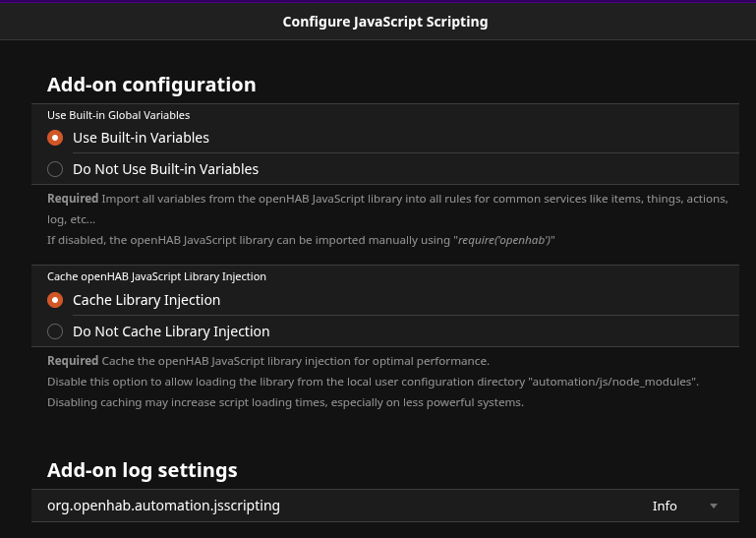Click the require('openhab') code snippet text
This screenshot has height=538, width=756.
pyautogui.click(x=504, y=240)
